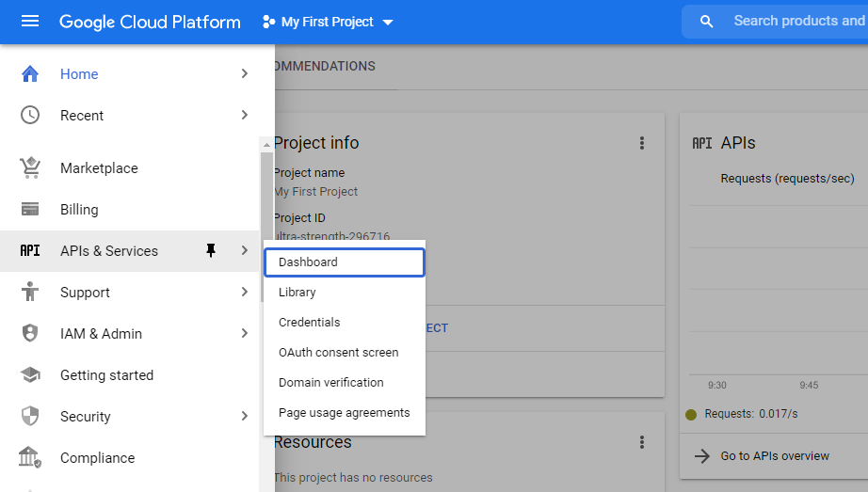Screen dimensions: 868x492
Task: Click the Requests: 0.017/s legend text
Action: pyautogui.click(x=751, y=414)
